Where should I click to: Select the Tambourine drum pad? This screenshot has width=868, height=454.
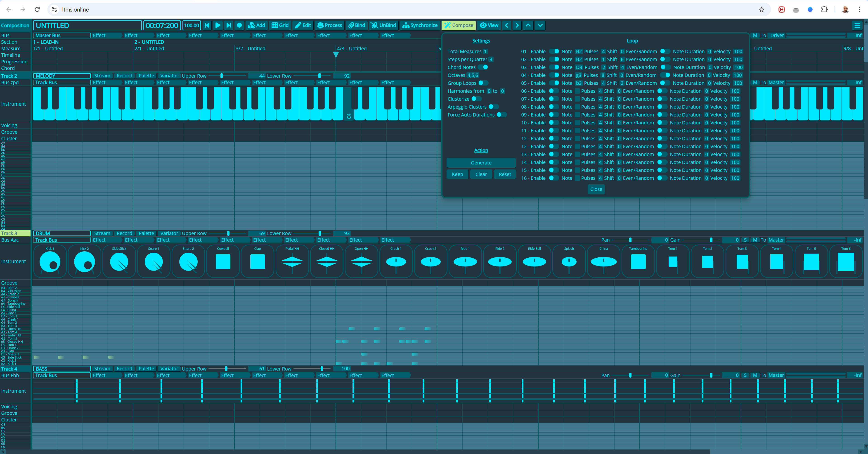pos(638,261)
